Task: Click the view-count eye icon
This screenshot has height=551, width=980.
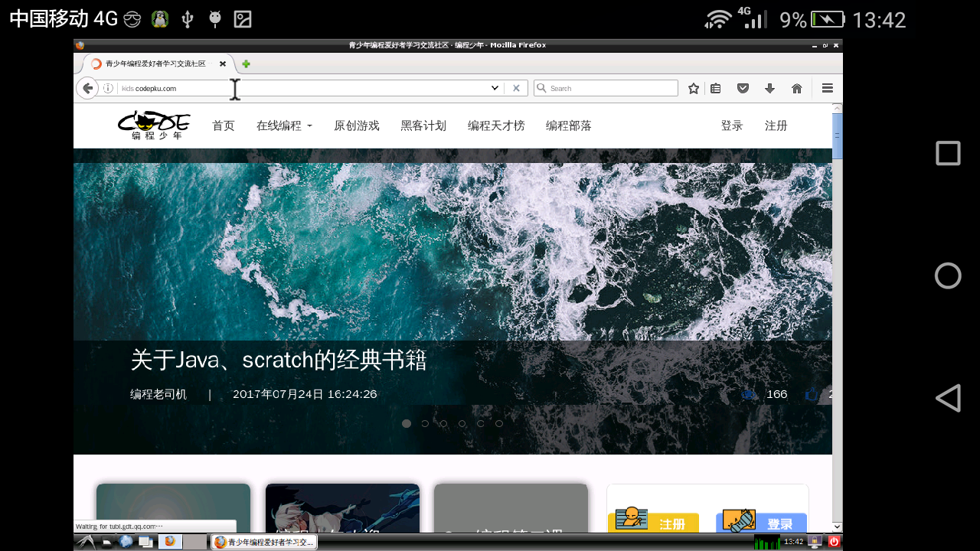Action: click(749, 395)
